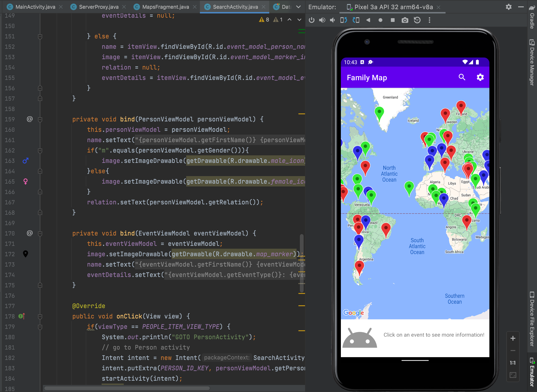Screen dimensions: 537x392
Task: Zoom in emulator with plus button
Action: (513, 338)
